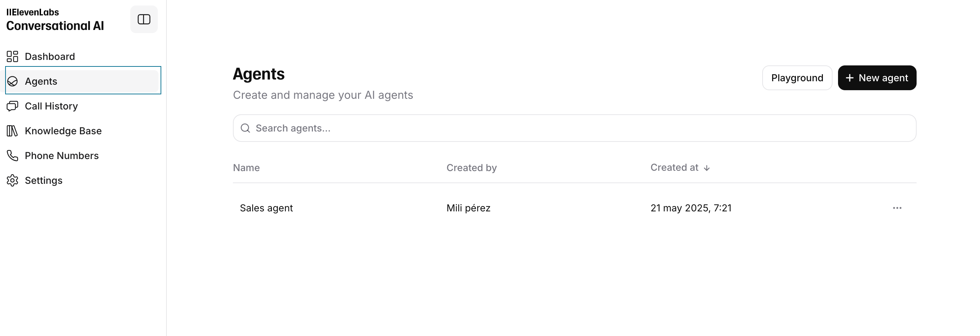Click the Agents icon in sidebar
This screenshot has height=336, width=980.
12,81
